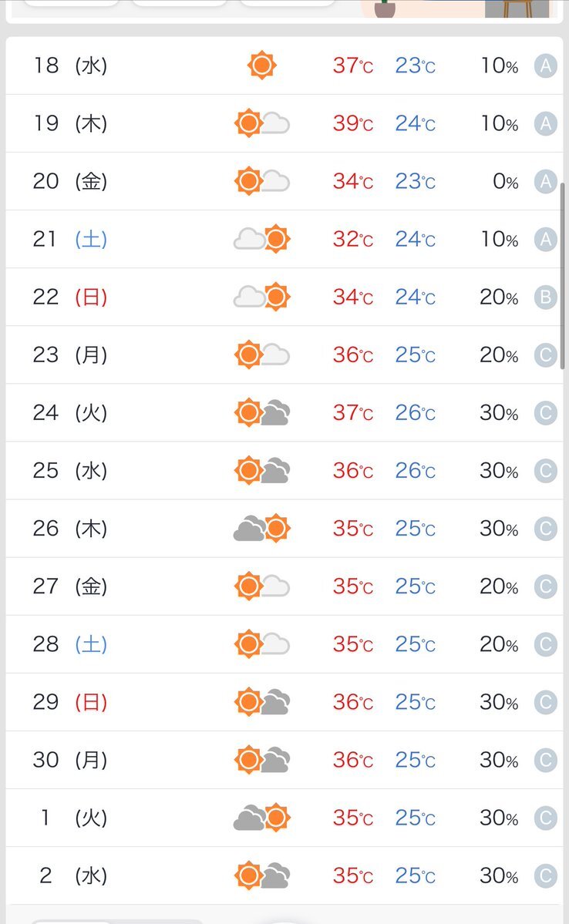Click the sunny icon for the 18th
This screenshot has height=924, width=569.
click(262, 65)
